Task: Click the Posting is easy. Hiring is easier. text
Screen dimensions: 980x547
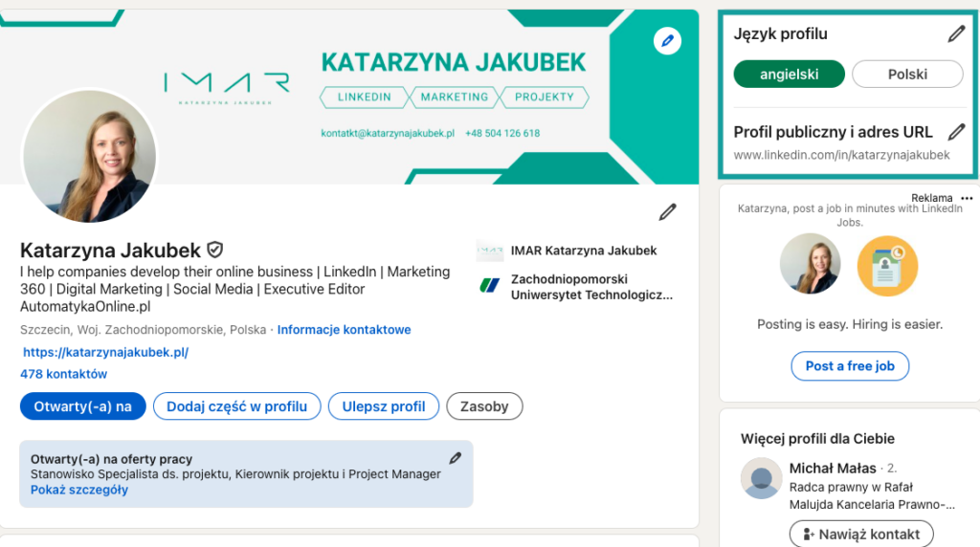Action: click(x=850, y=324)
